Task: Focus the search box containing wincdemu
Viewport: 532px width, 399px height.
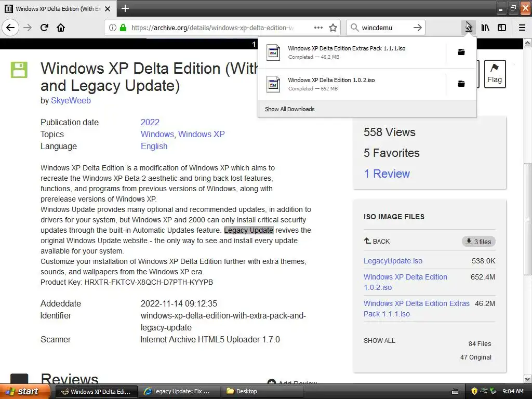Action: [385, 28]
